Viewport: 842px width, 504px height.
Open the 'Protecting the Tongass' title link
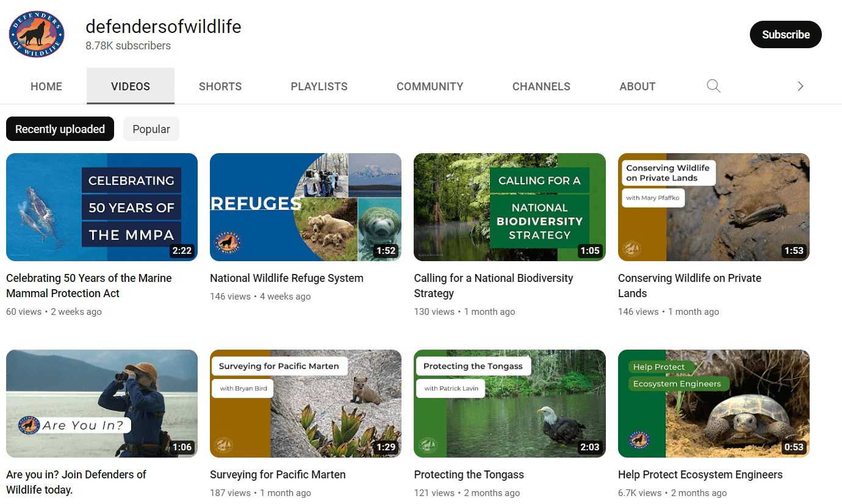pyautogui.click(x=469, y=475)
